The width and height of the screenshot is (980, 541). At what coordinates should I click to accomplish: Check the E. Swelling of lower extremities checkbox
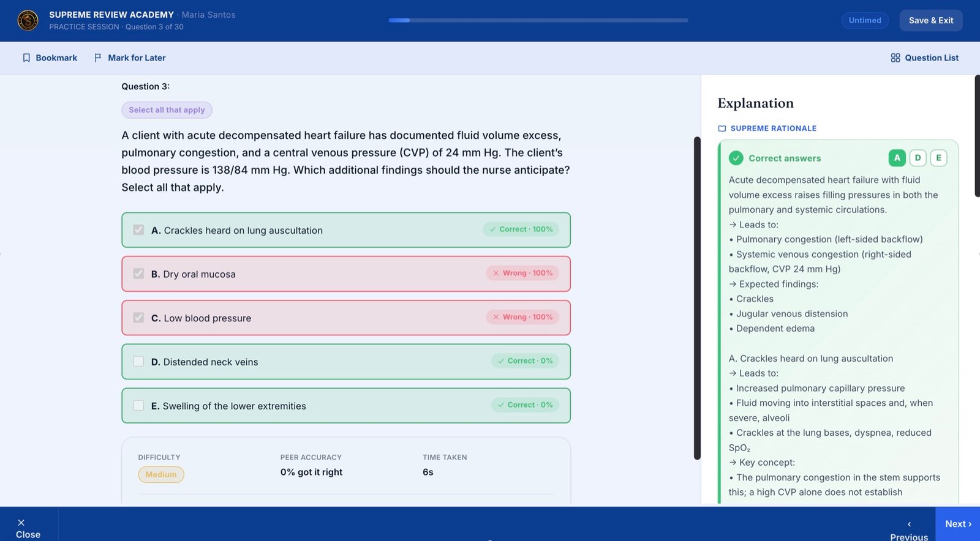pos(138,405)
